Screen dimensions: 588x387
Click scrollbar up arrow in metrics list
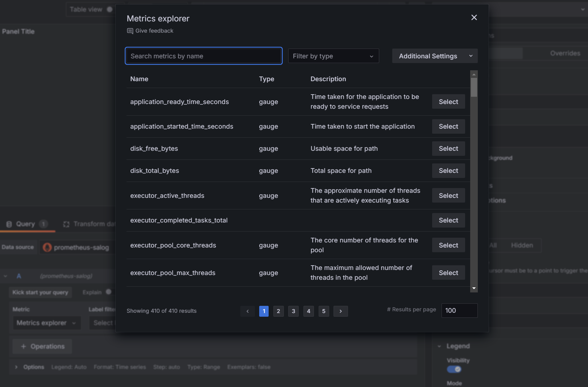tap(474, 74)
